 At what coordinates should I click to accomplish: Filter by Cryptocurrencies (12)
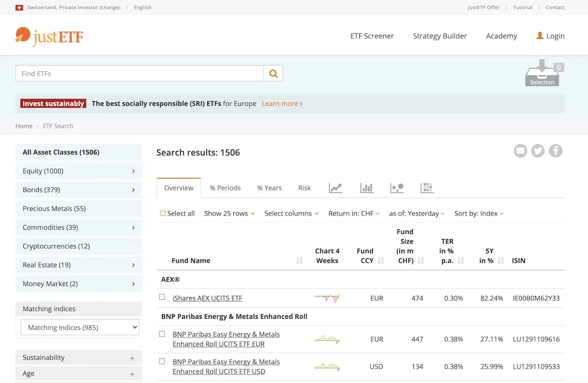tap(79, 246)
